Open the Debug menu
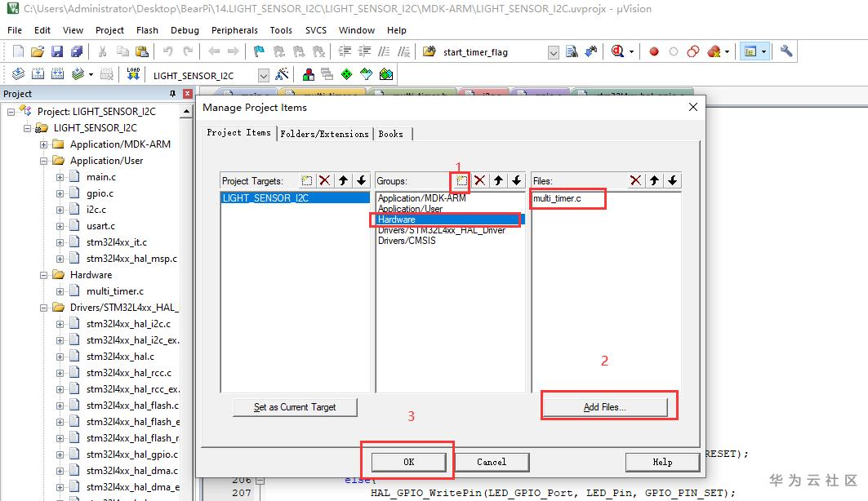This screenshot has height=501, width=868. (185, 30)
